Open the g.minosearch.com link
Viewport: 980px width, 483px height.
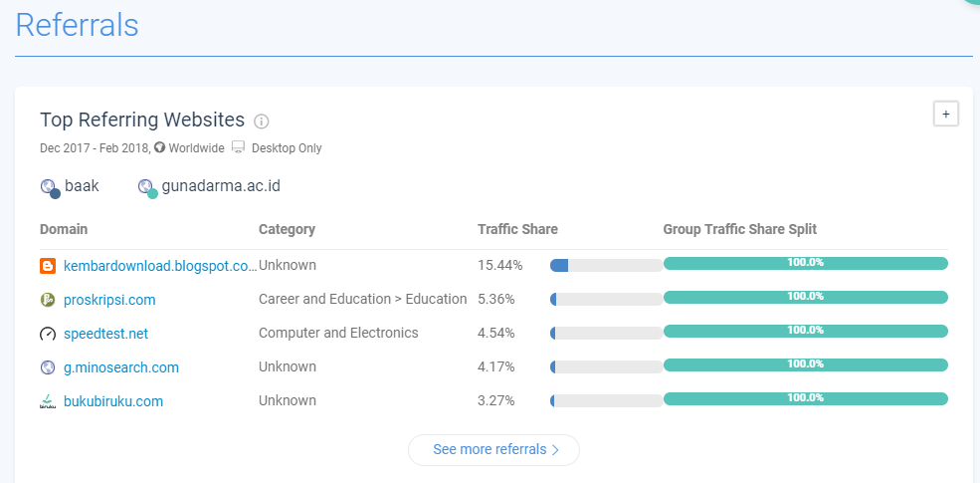point(121,367)
